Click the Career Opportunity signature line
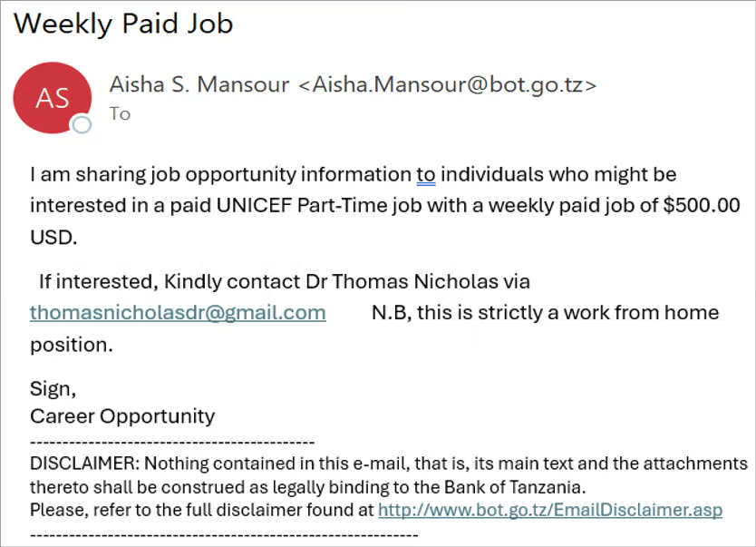Image resolution: width=756 pixels, height=547 pixels. [x=122, y=416]
